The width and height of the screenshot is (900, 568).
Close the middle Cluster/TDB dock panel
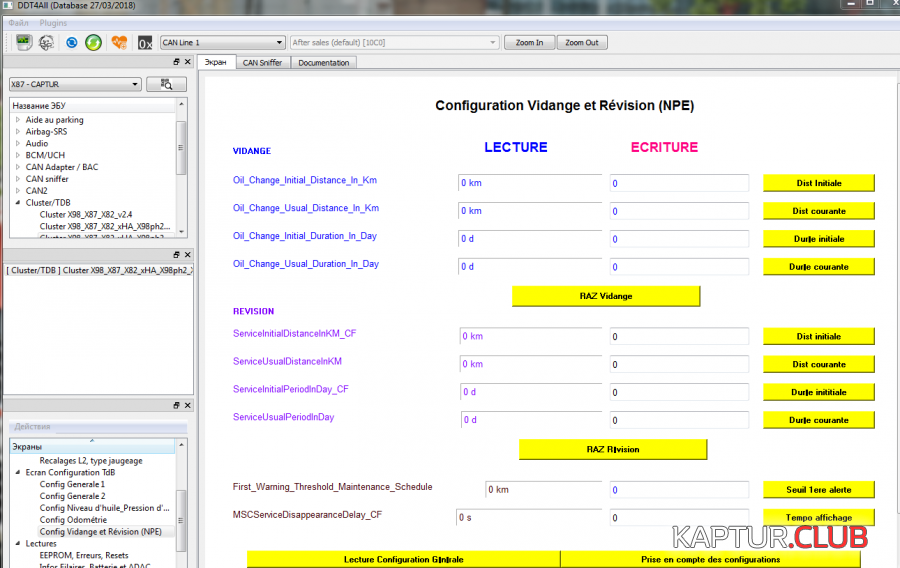tap(188, 254)
